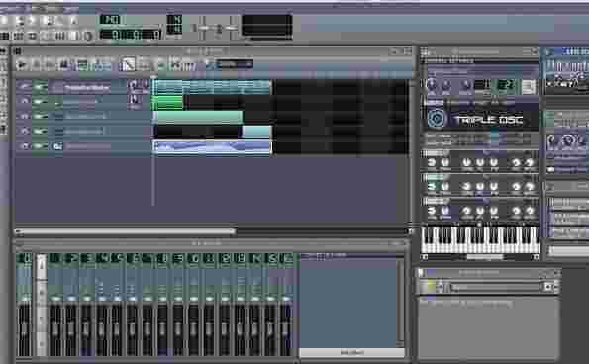Click the oscillator 1 volume knob
The height and width of the screenshot is (364, 589).
tap(432, 162)
